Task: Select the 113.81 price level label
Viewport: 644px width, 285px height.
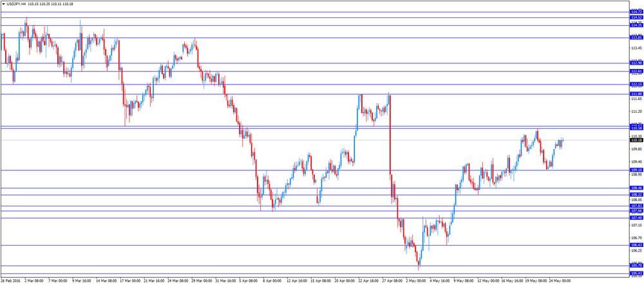Action: pos(637,37)
